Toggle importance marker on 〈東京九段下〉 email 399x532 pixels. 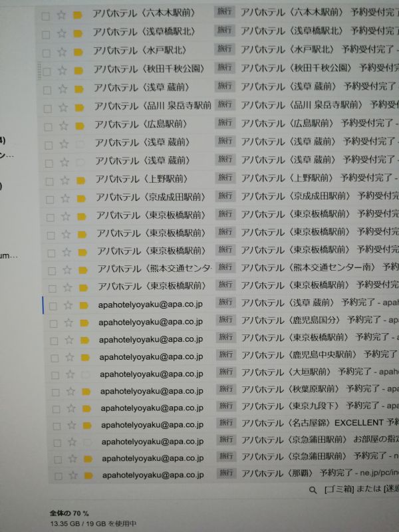click(x=87, y=408)
